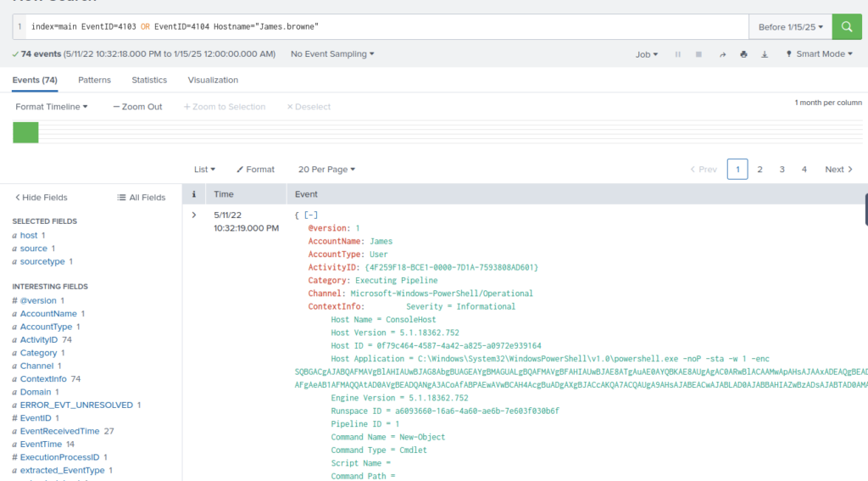This screenshot has height=481, width=868.
Task: Stop the search job
Action: click(x=698, y=54)
